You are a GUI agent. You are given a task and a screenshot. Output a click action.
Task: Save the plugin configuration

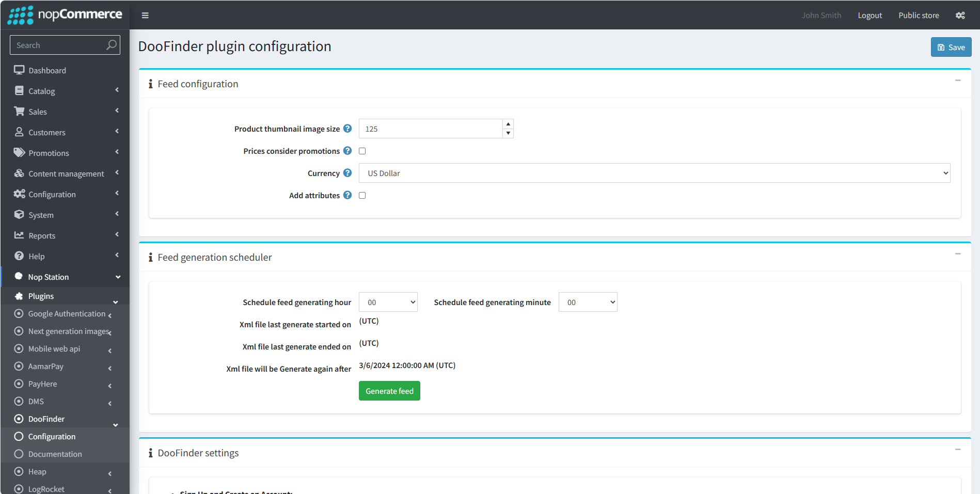click(951, 47)
